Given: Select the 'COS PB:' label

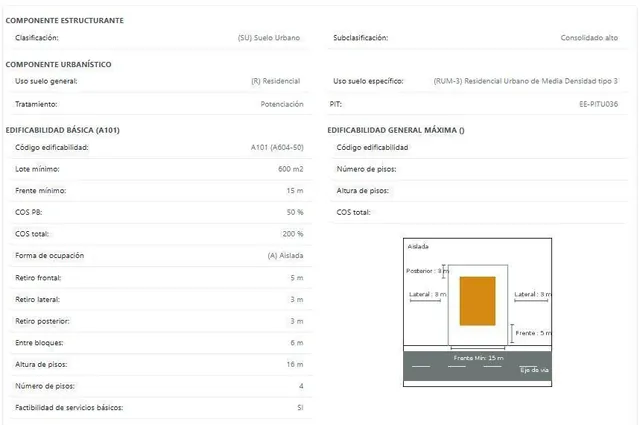Looking at the screenshot, I should click(29, 212).
